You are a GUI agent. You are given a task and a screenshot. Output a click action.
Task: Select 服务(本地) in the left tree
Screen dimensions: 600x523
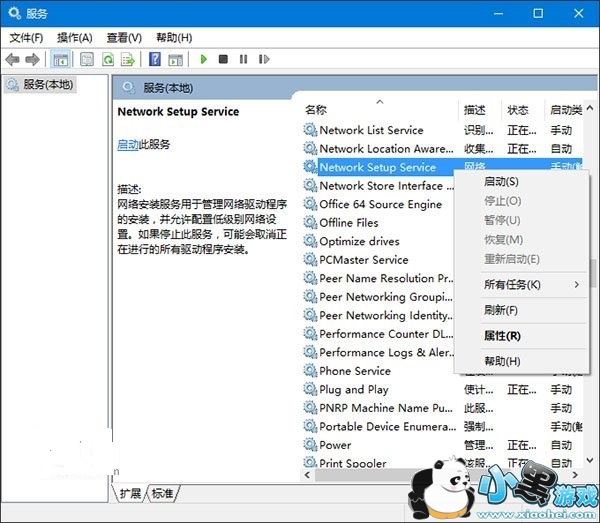coord(47,85)
